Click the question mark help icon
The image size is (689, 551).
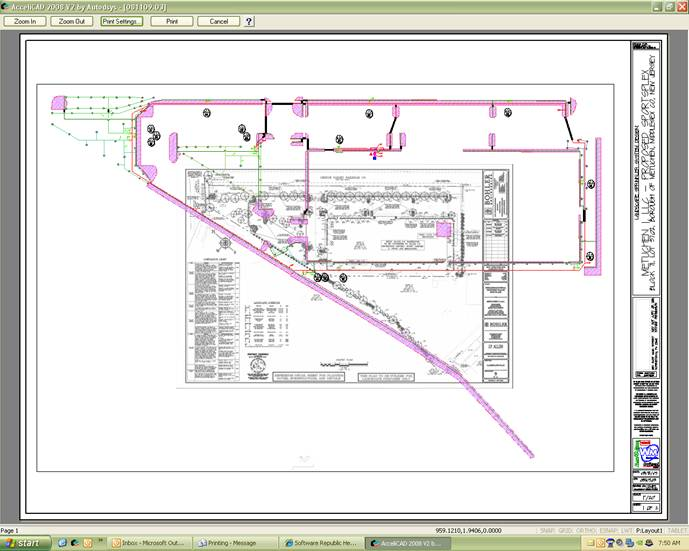[x=249, y=21]
